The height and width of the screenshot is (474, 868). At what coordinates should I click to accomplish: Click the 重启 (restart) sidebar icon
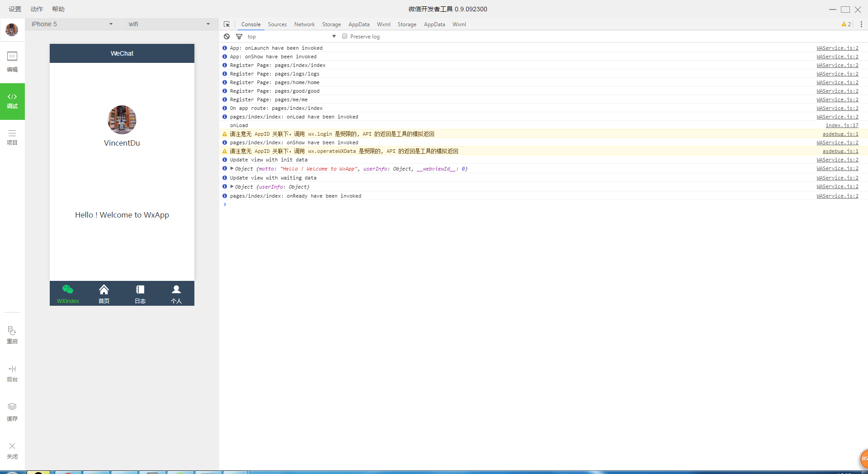point(12,335)
